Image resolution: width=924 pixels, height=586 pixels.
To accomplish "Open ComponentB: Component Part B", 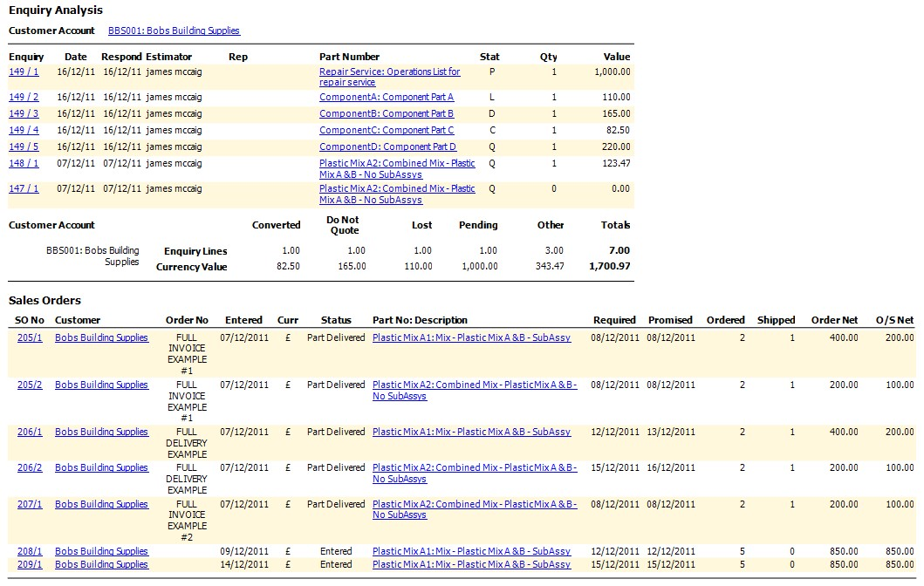I will coord(387,114).
